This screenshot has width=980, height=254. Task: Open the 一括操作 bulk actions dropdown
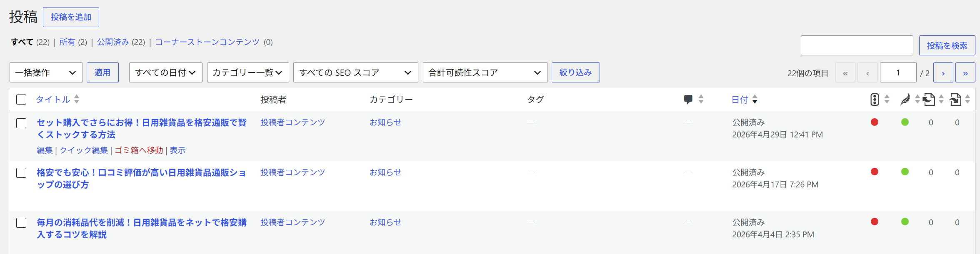point(46,72)
